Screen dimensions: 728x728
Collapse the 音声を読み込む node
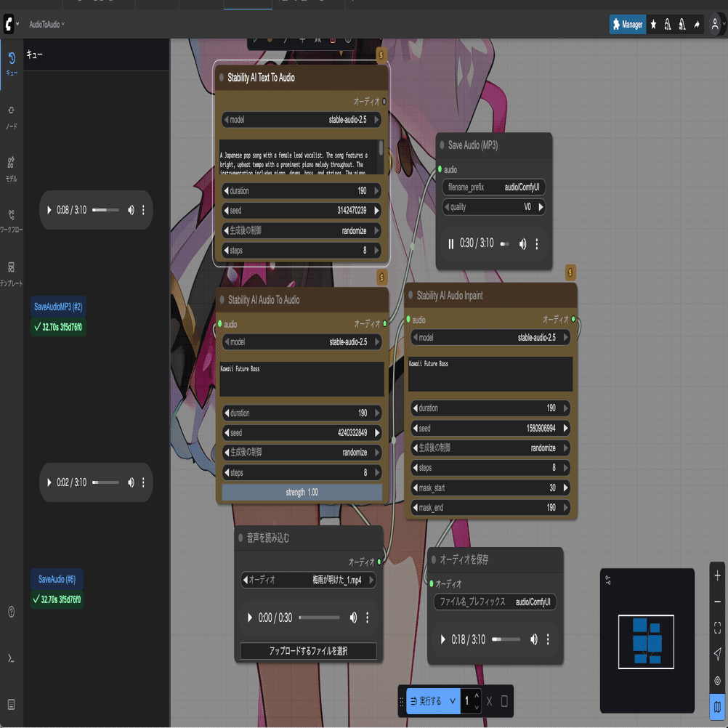tap(240, 538)
